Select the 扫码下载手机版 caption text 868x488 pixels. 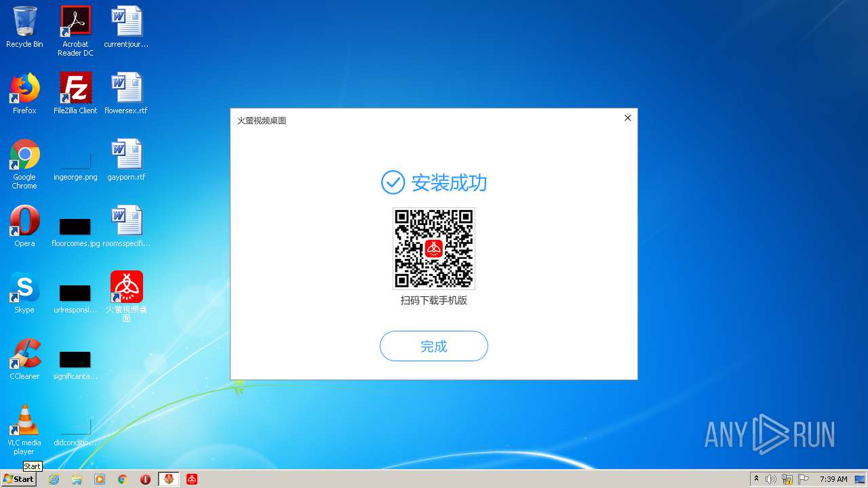tap(434, 300)
